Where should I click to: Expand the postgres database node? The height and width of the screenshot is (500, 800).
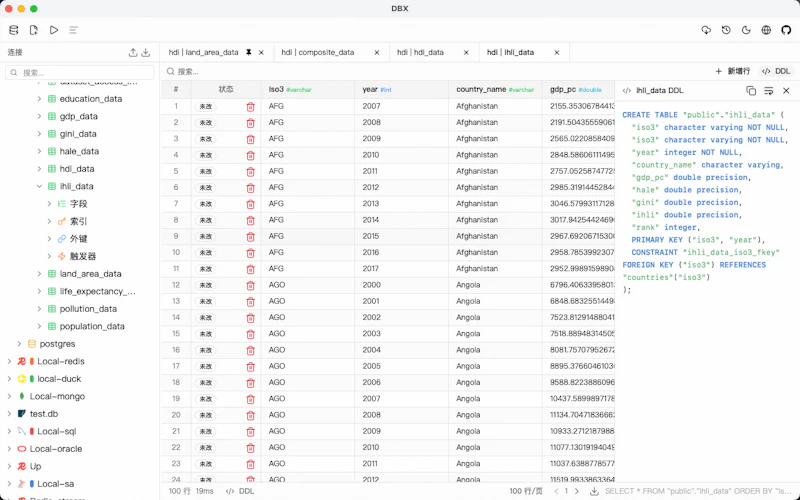coord(19,344)
